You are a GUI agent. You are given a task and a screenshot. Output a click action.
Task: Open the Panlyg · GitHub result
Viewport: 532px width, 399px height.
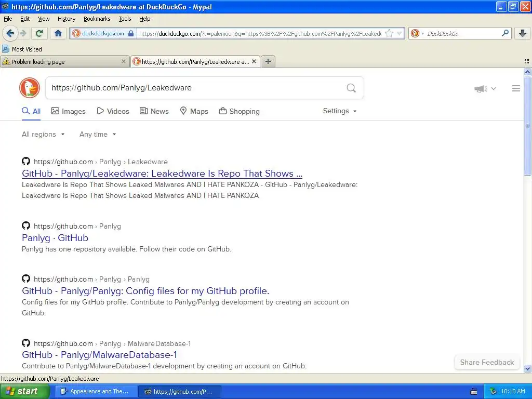(x=55, y=238)
